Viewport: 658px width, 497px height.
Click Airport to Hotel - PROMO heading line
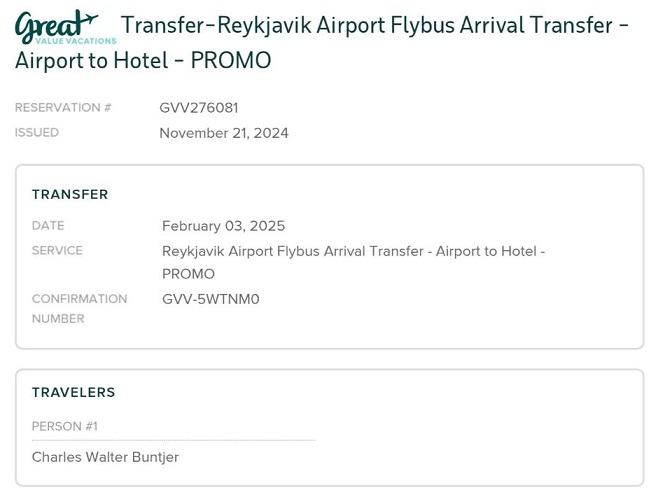pyautogui.click(x=143, y=60)
